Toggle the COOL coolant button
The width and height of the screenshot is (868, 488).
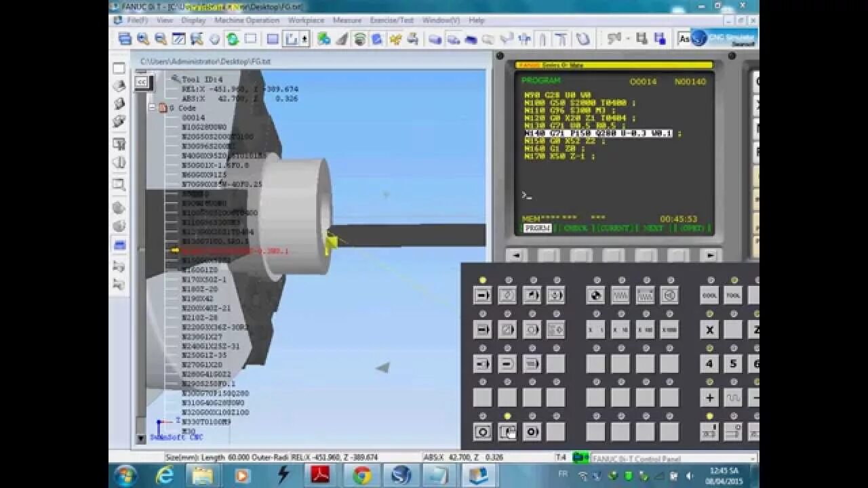coord(709,296)
